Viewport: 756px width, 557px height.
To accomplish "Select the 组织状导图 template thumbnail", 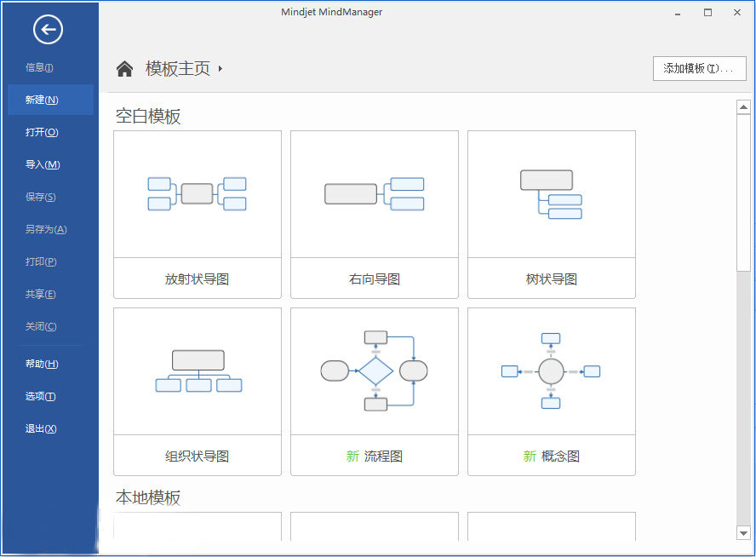I will point(198,371).
